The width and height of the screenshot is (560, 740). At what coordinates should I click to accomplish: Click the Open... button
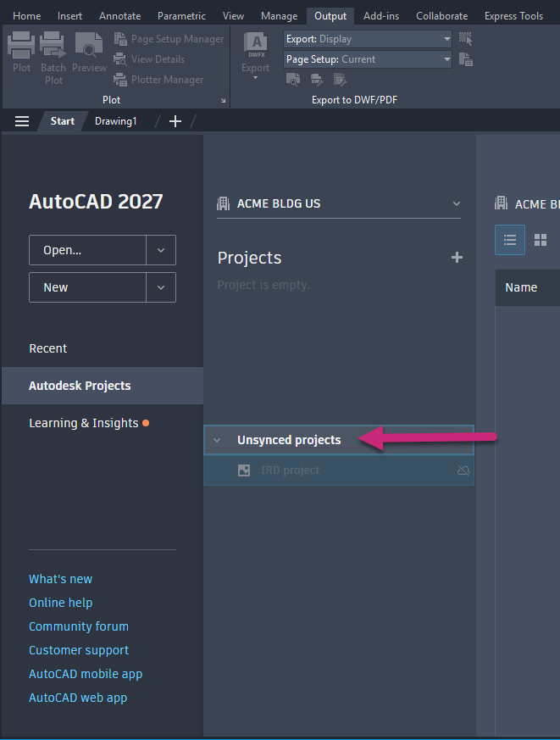88,250
